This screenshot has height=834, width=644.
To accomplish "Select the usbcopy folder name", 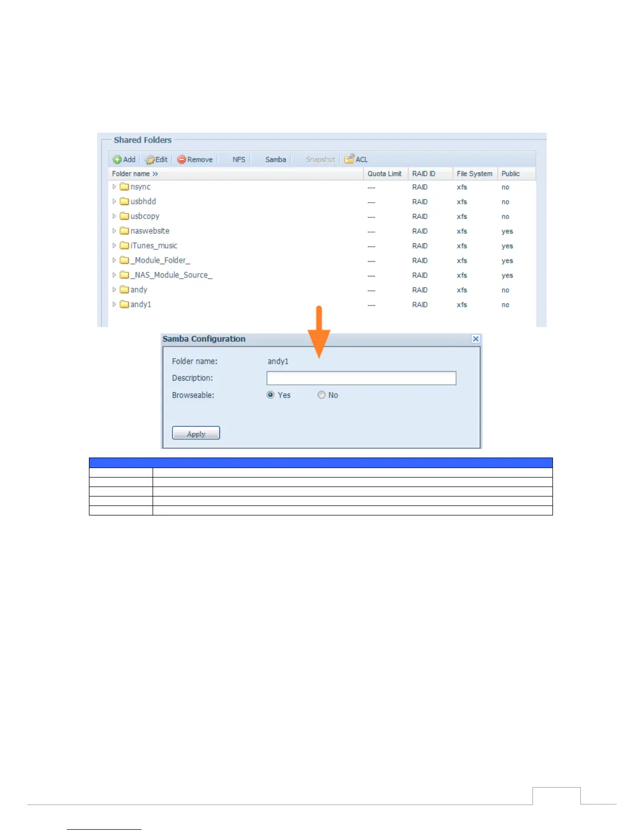I will [145, 216].
